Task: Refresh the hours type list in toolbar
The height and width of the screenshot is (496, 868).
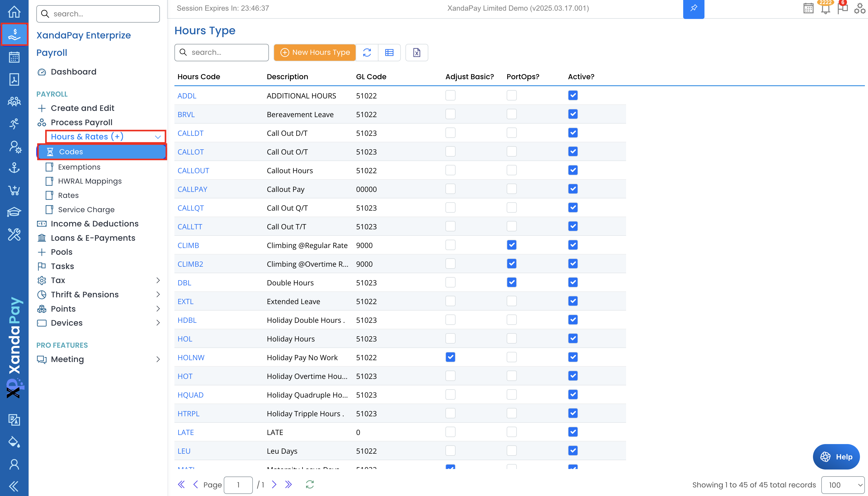Action: point(367,52)
